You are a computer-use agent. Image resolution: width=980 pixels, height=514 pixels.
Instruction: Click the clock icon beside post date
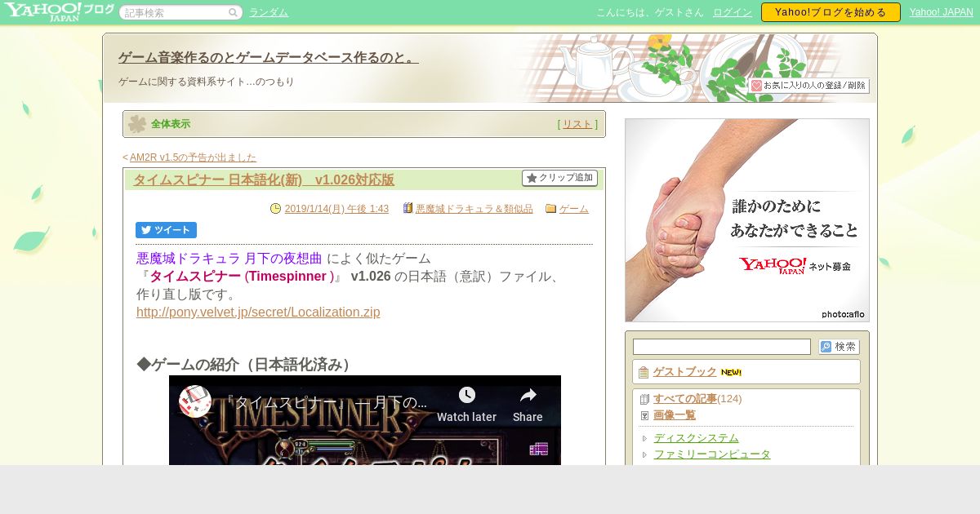[x=275, y=209]
